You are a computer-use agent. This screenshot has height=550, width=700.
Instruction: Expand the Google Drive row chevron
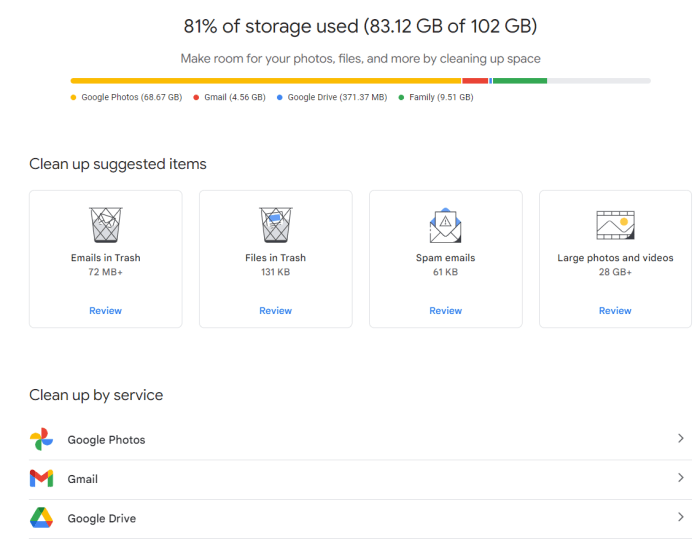[680, 517]
